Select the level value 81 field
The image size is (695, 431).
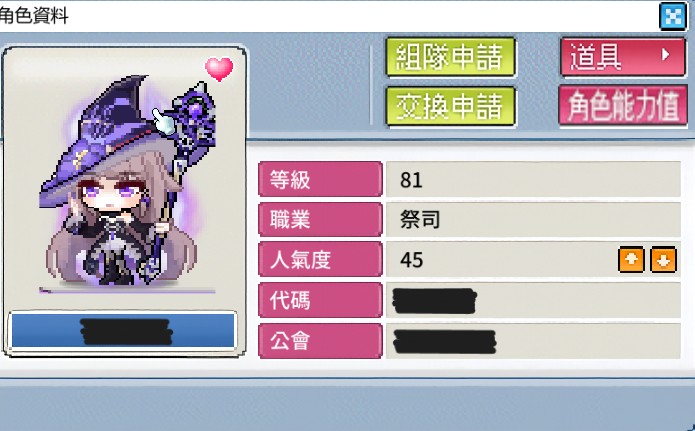(x=533, y=179)
